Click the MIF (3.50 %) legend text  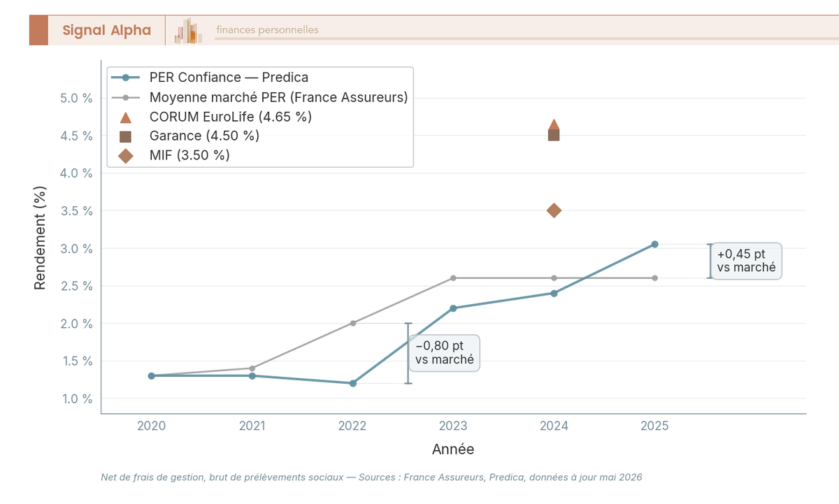189,156
